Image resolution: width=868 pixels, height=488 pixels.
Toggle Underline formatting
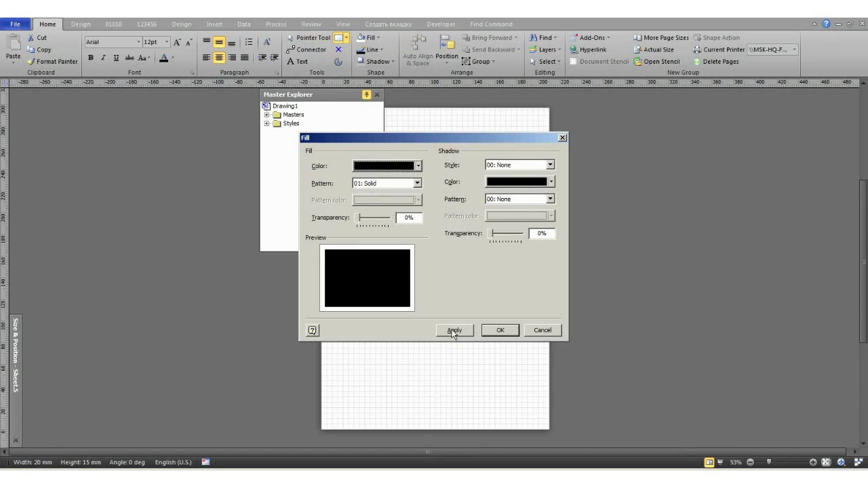[116, 58]
